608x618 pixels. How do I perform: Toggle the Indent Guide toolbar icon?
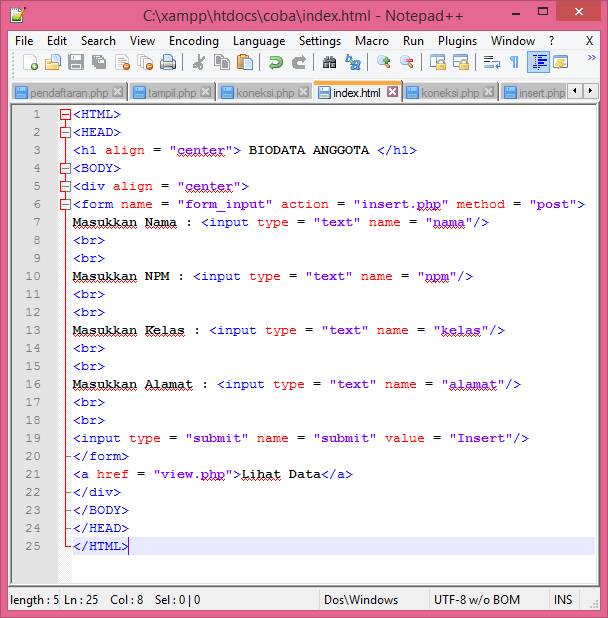click(x=538, y=63)
